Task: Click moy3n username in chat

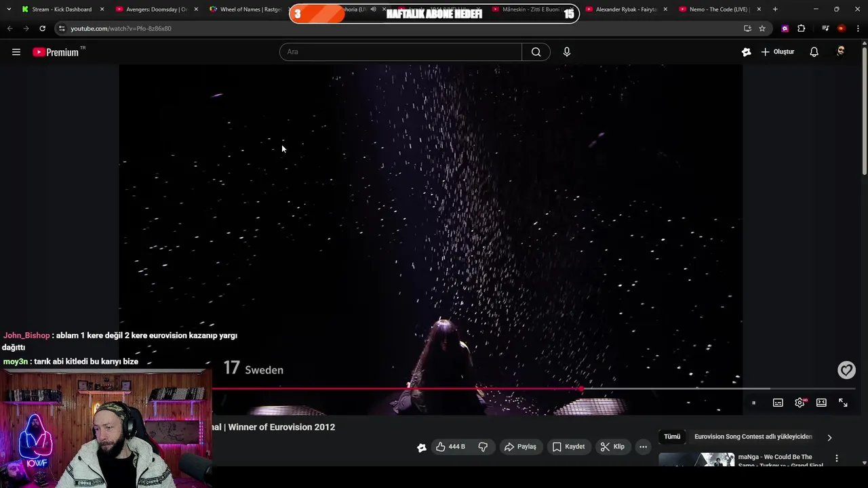Action: point(16,362)
